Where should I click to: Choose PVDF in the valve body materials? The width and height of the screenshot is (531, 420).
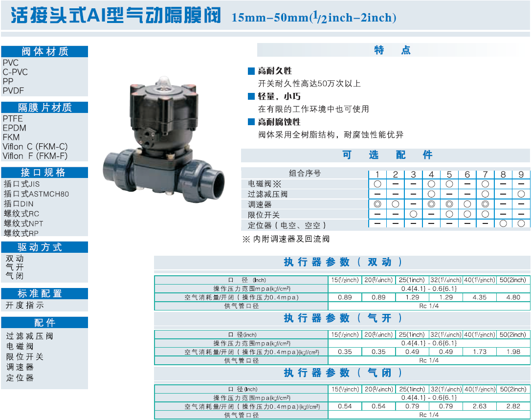tap(13, 90)
